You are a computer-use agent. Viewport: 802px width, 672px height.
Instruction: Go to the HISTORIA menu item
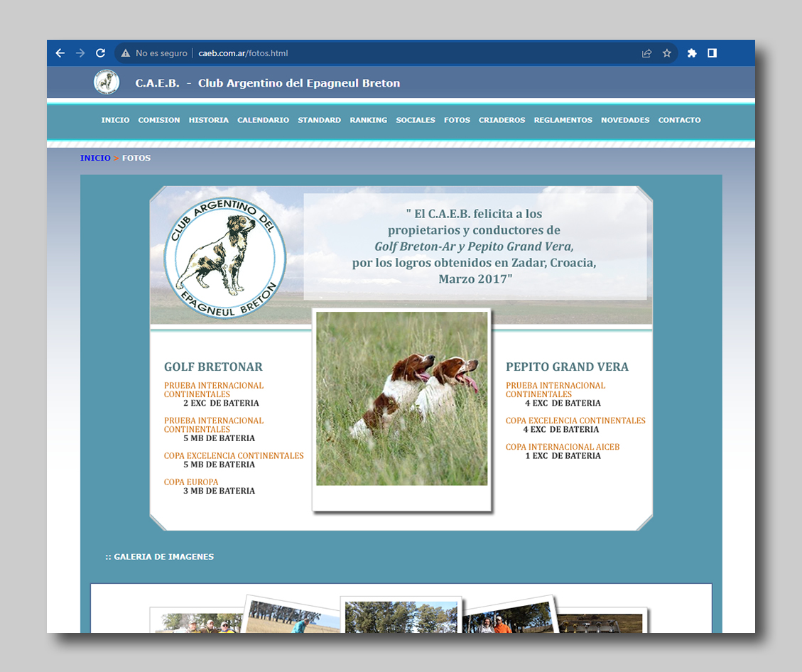209,120
